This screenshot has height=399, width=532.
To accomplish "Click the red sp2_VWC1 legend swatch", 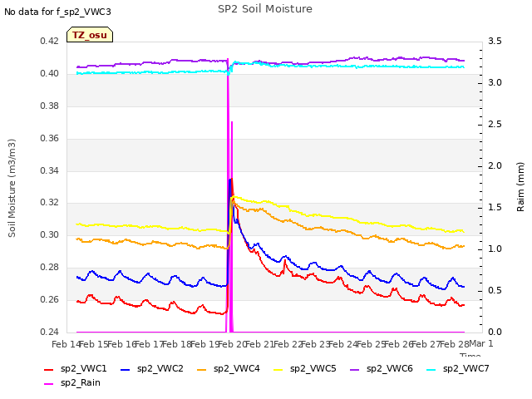I will click(49, 369).
